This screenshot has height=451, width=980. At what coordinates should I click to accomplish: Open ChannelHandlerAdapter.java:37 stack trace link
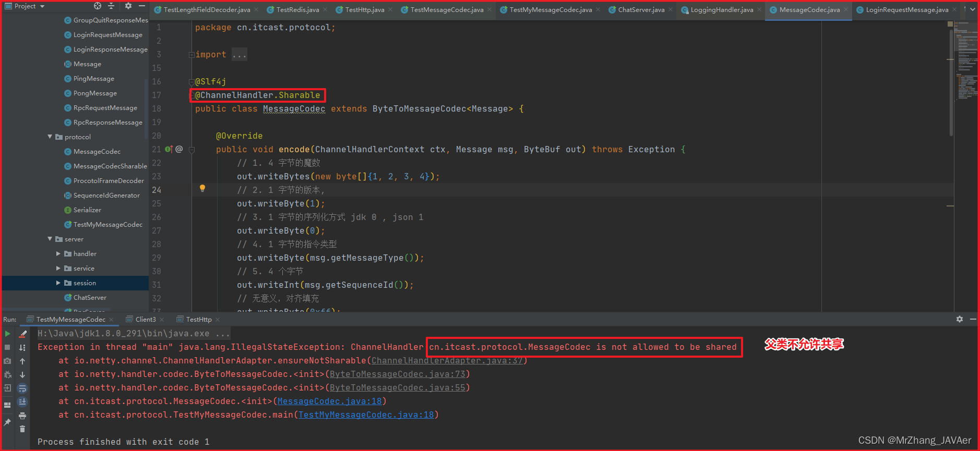point(447,360)
